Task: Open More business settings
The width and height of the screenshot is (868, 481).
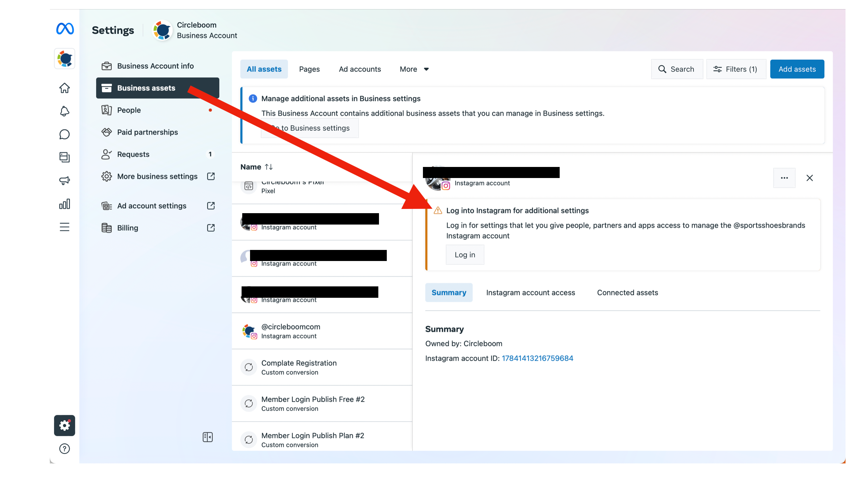Action: tap(157, 176)
